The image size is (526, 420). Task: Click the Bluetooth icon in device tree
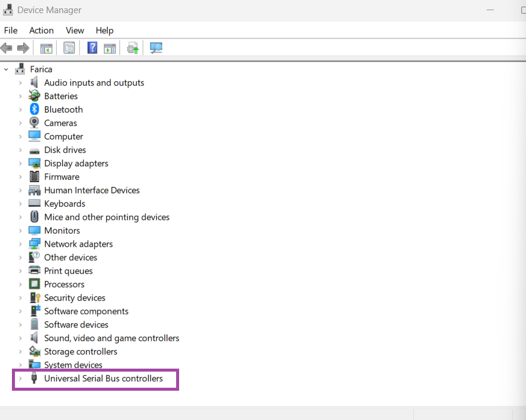pyautogui.click(x=35, y=109)
